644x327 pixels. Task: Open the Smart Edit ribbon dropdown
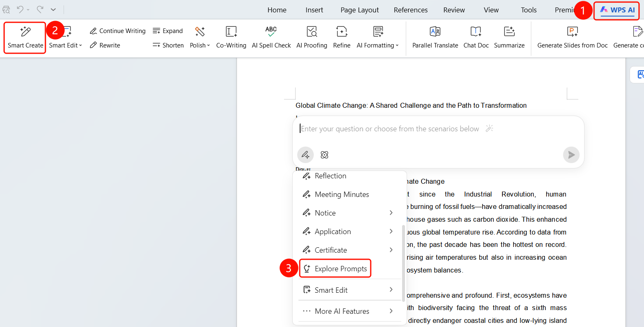point(66,38)
